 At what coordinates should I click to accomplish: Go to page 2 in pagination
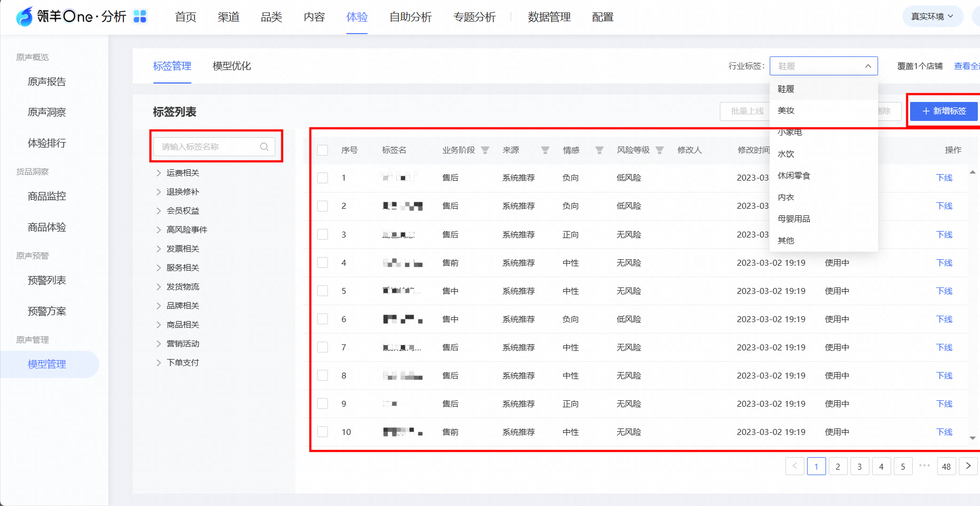838,466
